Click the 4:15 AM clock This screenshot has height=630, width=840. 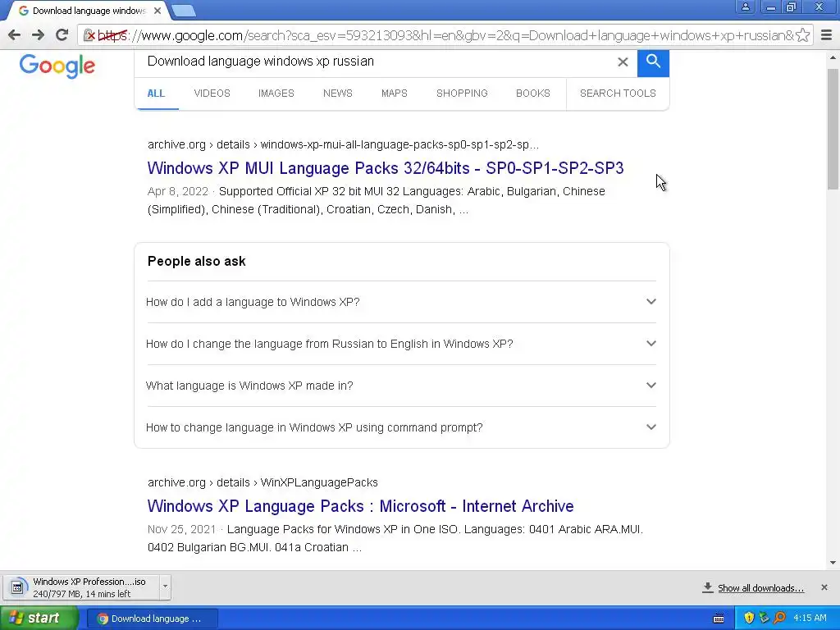(810, 619)
